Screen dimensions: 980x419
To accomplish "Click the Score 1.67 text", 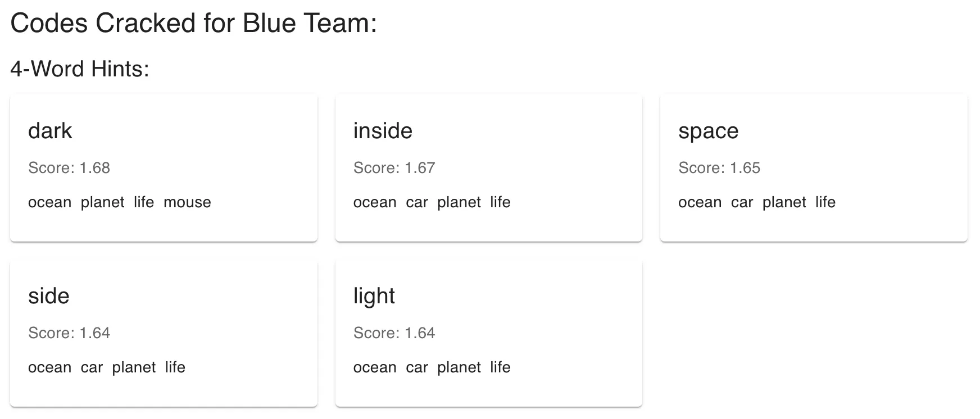I will pyautogui.click(x=394, y=168).
